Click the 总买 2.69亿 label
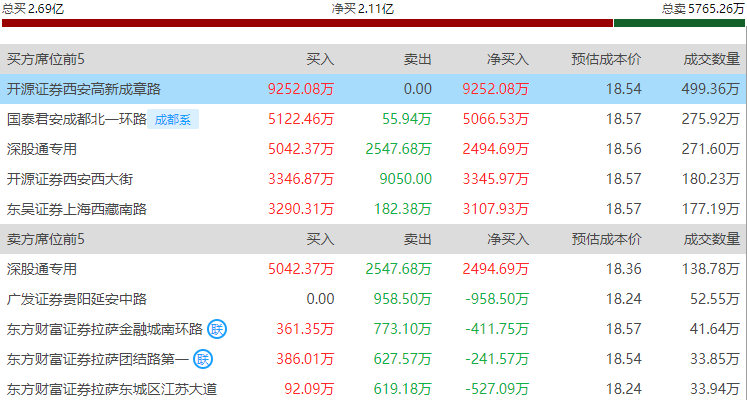747x400 pixels. 33,7
